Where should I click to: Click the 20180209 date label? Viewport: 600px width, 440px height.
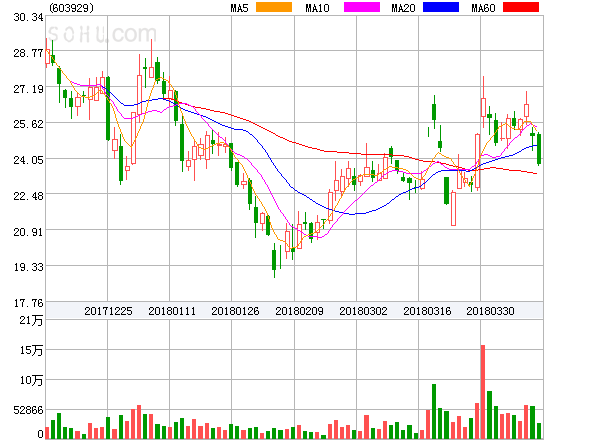click(299, 311)
